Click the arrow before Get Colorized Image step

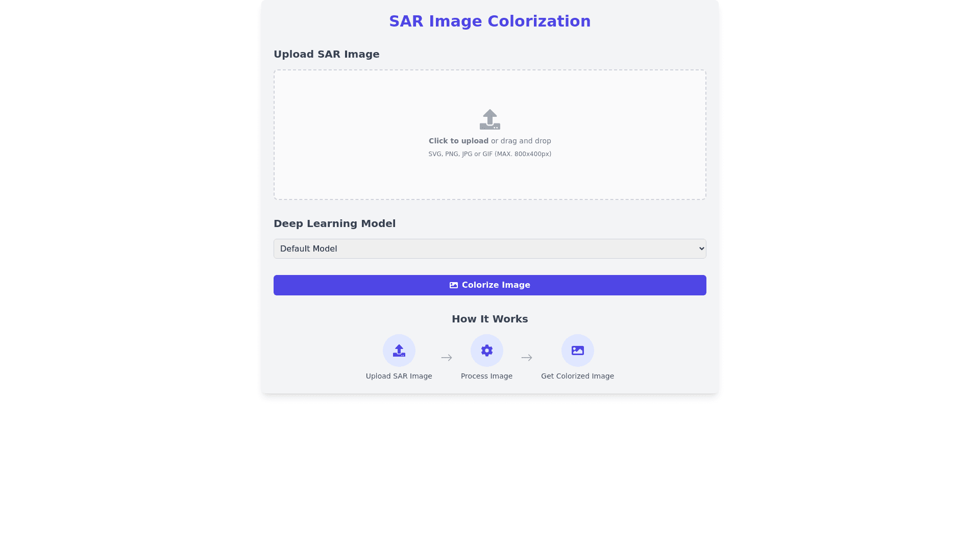pyautogui.click(x=527, y=358)
